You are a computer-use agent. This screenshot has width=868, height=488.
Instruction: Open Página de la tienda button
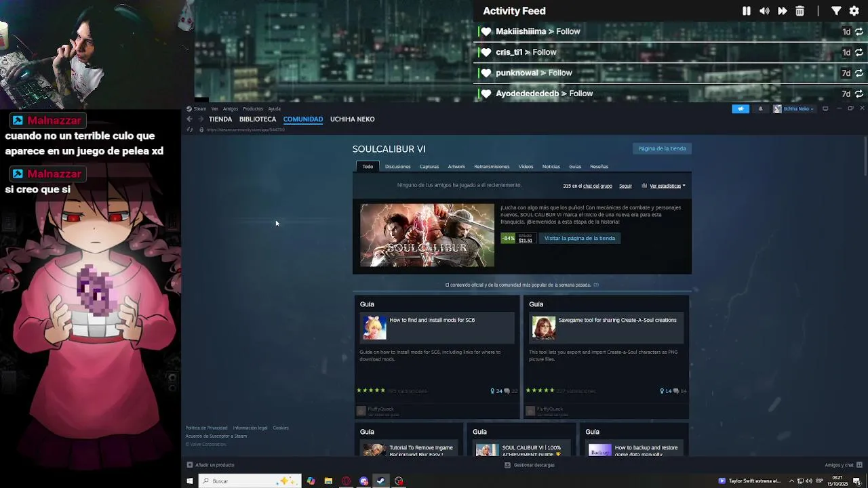pos(662,148)
